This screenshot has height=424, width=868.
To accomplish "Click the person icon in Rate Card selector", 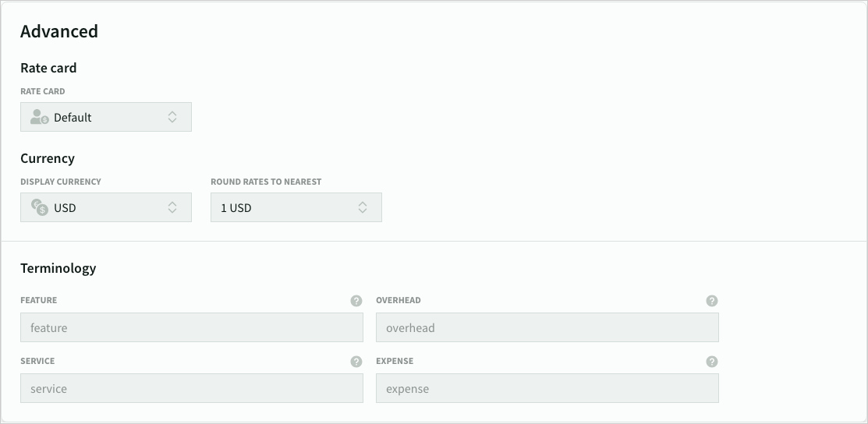I will click(x=39, y=117).
